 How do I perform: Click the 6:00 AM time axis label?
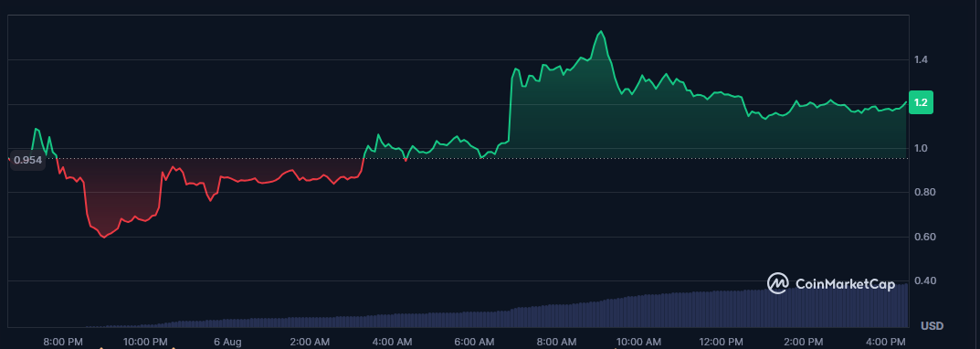pyautogui.click(x=474, y=342)
